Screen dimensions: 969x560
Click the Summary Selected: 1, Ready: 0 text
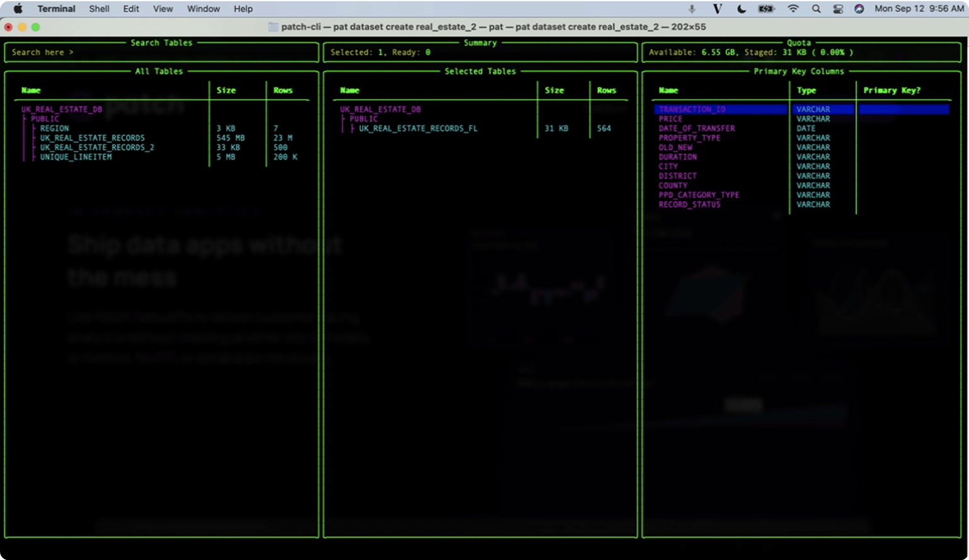[x=381, y=52]
